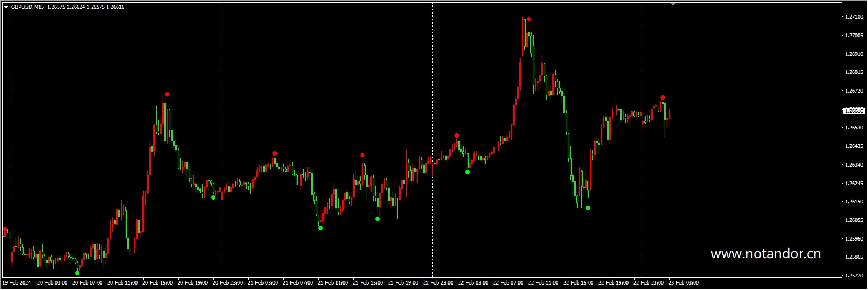Image resolution: width=868 pixels, height=290 pixels.
Task: Click the 21 Feb 15:00 time label
Action: click(368, 283)
